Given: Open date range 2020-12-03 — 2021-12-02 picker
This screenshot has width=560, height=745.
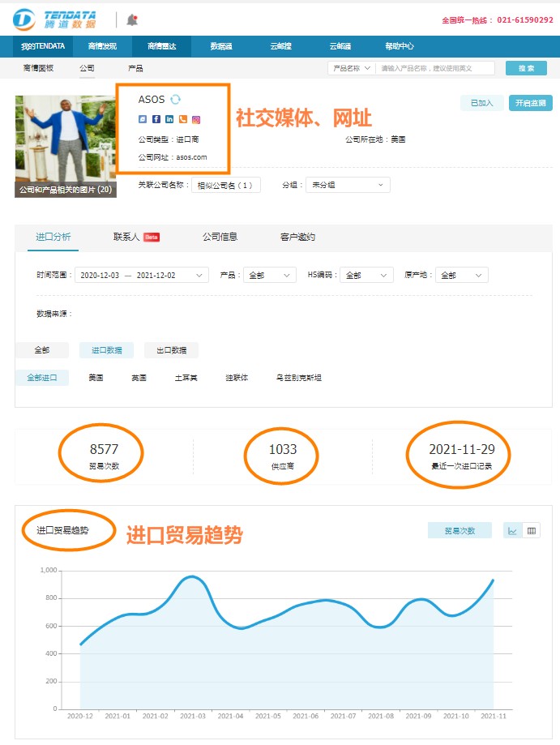Looking at the screenshot, I should click(142, 275).
